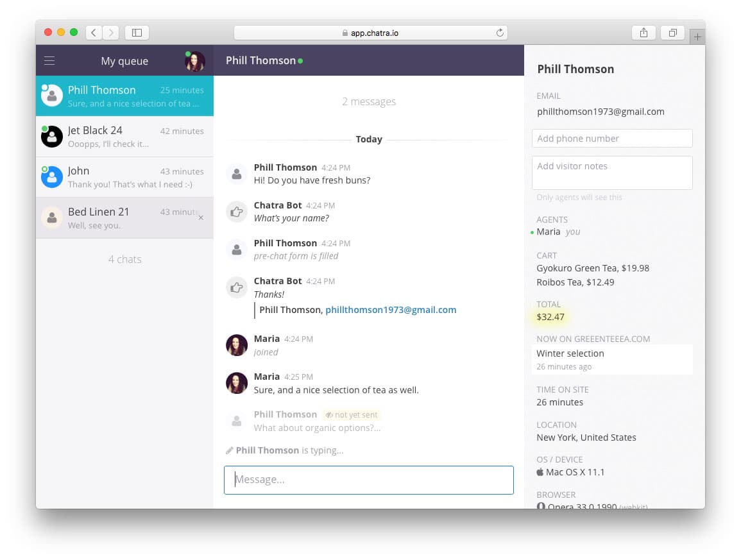This screenshot has height=560, width=741.
Task: Open John's chat in the queue
Action: coord(124,177)
